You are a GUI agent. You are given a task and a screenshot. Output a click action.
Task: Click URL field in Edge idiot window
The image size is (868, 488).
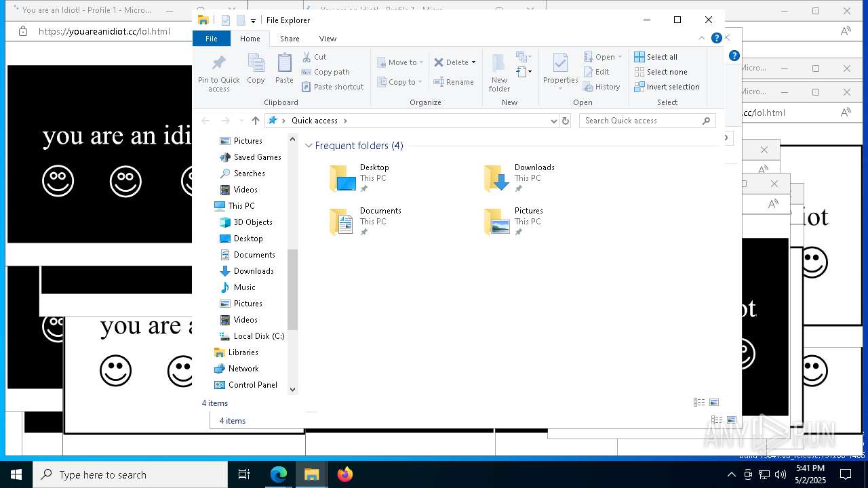104,31
